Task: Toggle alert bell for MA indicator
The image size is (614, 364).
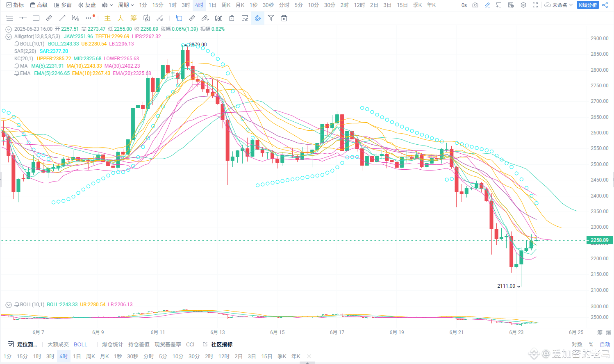Action: [x=17, y=66]
